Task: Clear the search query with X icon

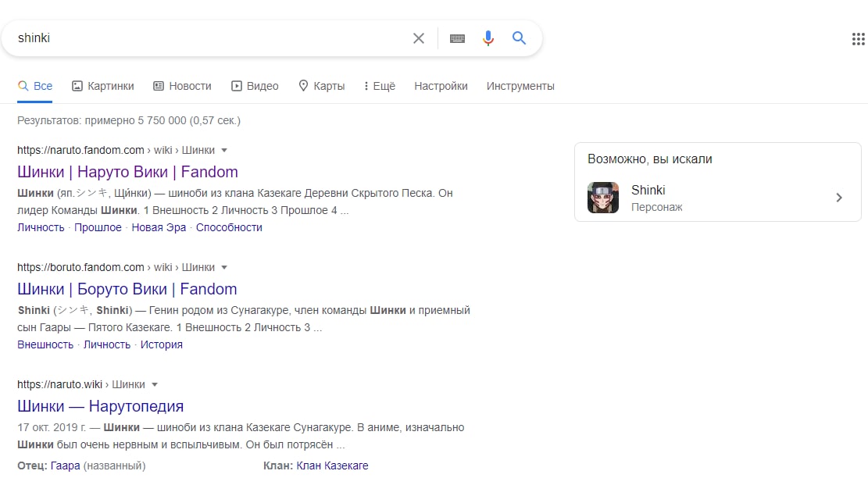Action: pyautogui.click(x=419, y=38)
